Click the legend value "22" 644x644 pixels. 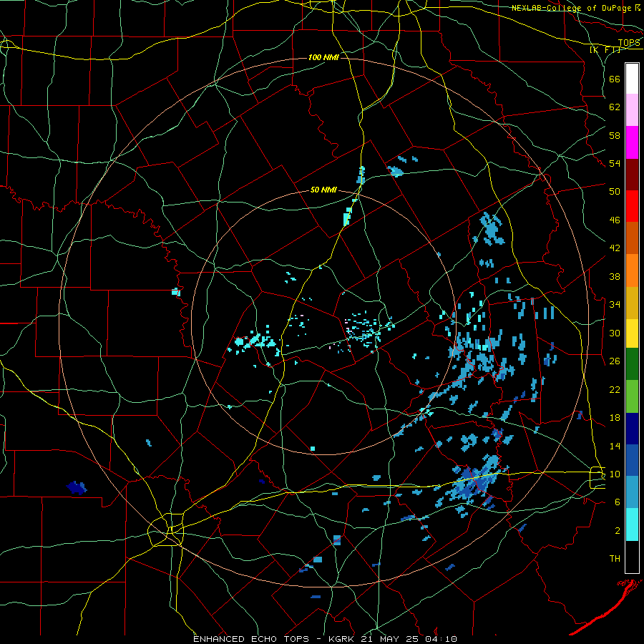(615, 389)
